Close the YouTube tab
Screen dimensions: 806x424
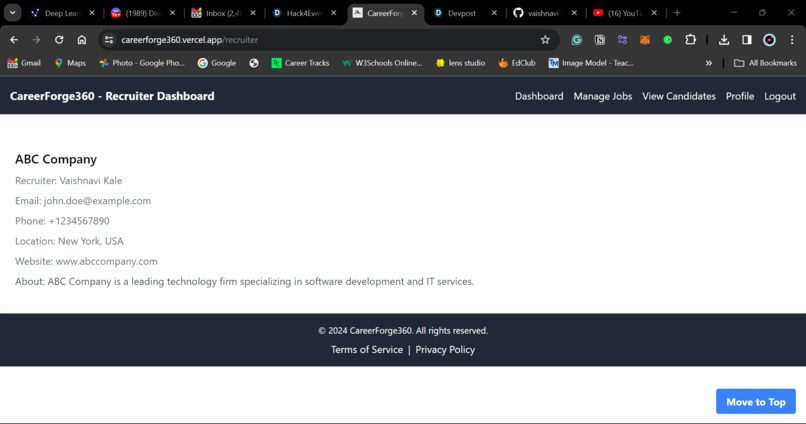(x=654, y=13)
